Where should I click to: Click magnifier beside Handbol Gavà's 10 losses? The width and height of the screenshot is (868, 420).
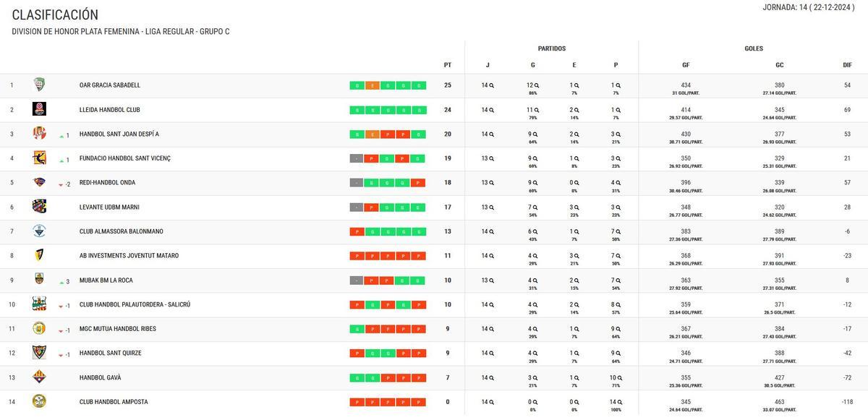pyautogui.click(x=620, y=378)
